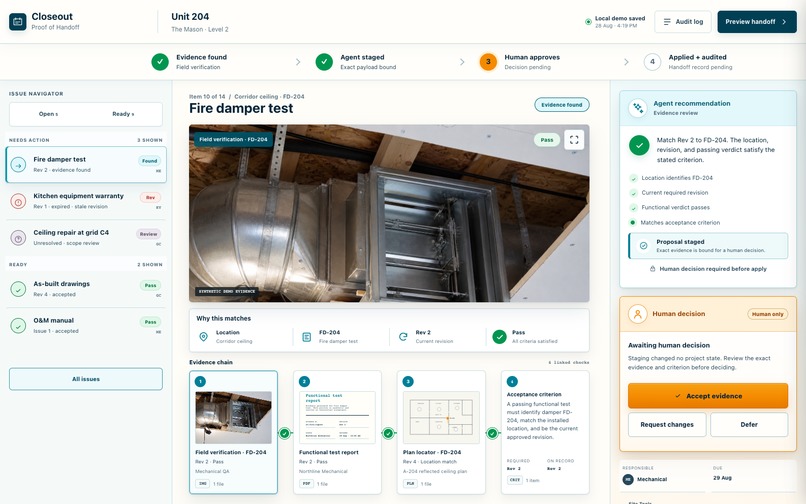Click the Rev 2 refresh icon
806x504 pixels.
[403, 337]
